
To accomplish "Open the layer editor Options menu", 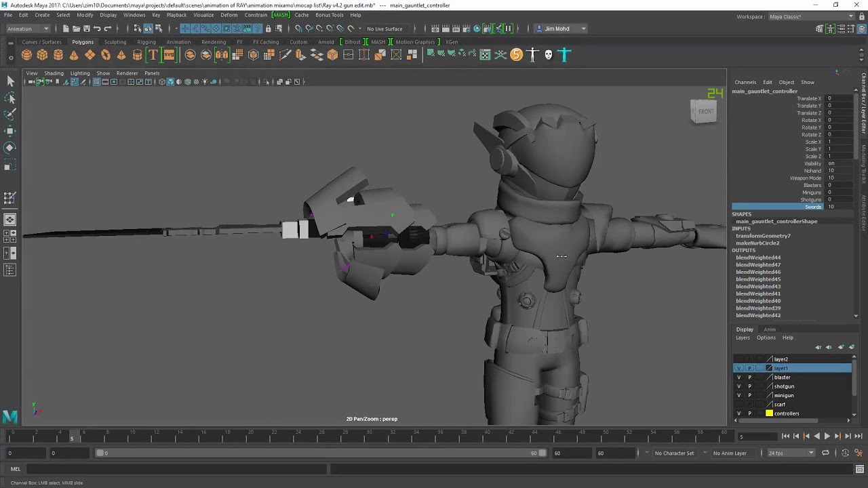I will (766, 338).
